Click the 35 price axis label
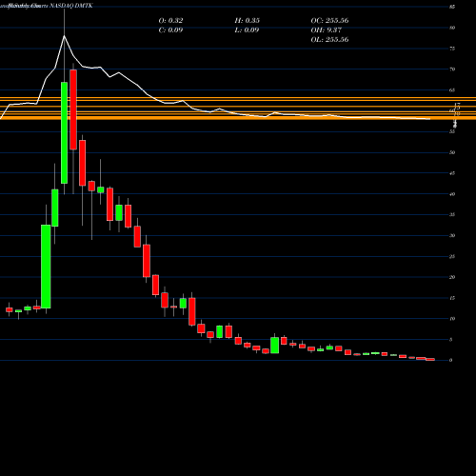This screenshot has height=476, width=476. pos(452,215)
